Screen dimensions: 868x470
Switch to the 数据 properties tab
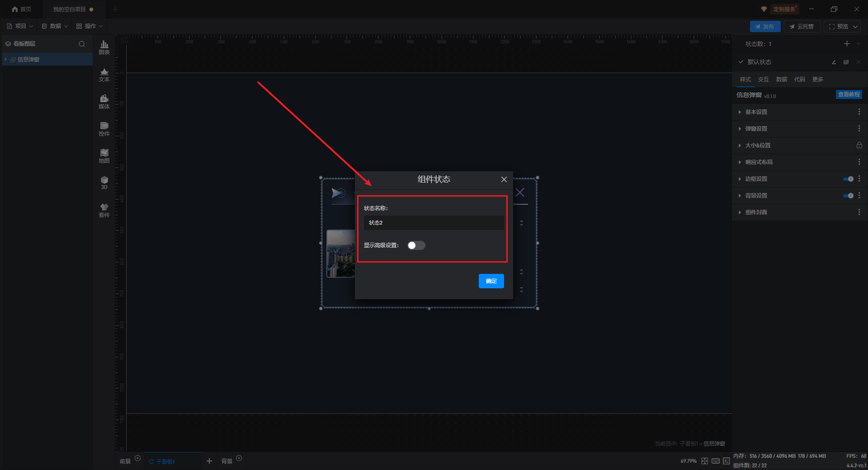(x=781, y=80)
